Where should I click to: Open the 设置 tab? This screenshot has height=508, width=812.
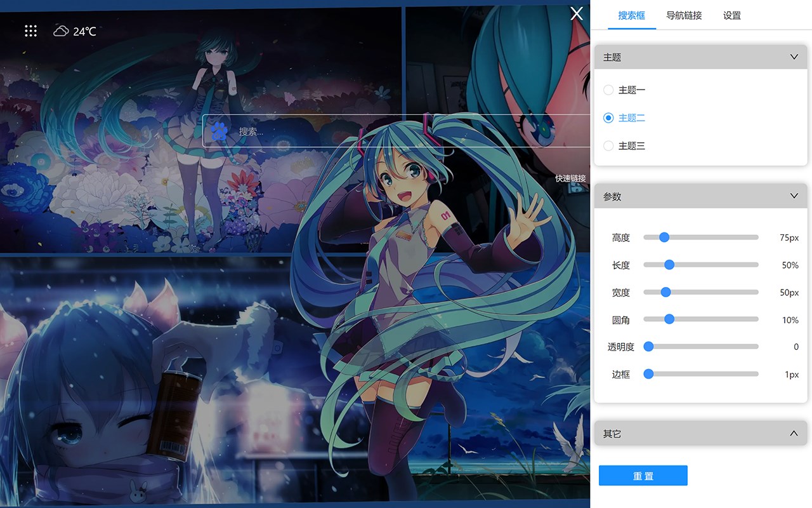click(x=732, y=15)
